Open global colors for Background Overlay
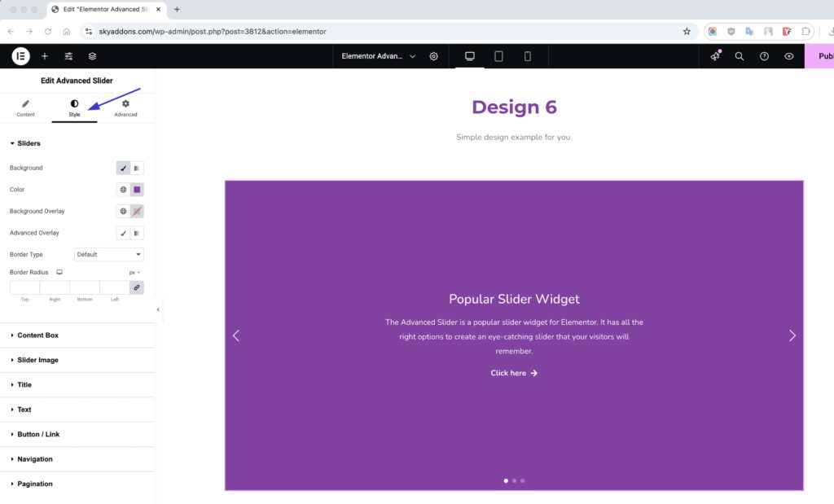Image resolution: width=834 pixels, height=504 pixels. (123, 211)
